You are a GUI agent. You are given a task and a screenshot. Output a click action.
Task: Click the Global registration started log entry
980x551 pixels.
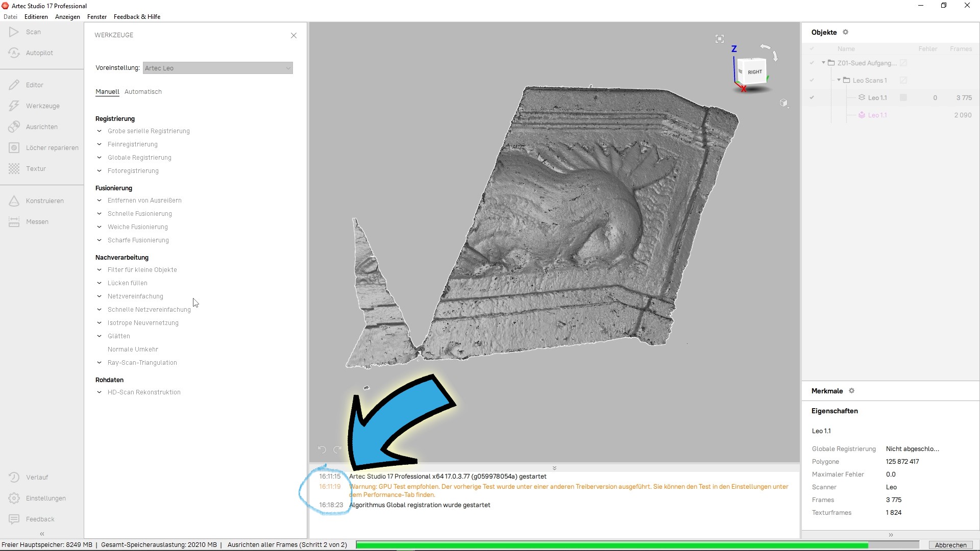coord(420,505)
